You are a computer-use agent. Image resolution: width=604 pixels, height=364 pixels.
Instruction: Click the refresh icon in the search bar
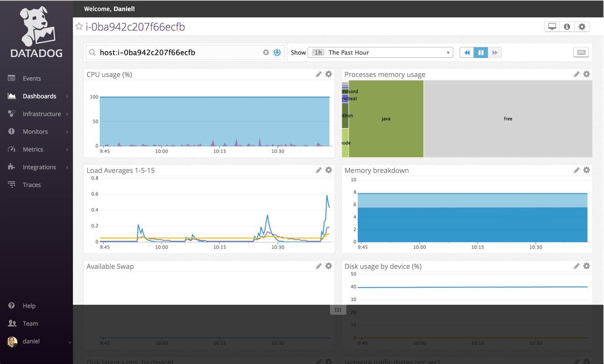tap(277, 52)
